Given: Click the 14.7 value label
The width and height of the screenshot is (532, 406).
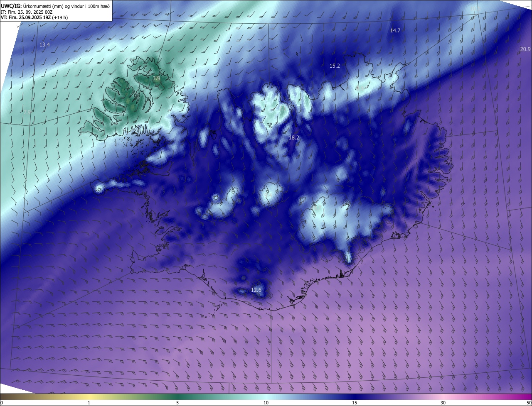Looking at the screenshot, I should pos(395,31).
